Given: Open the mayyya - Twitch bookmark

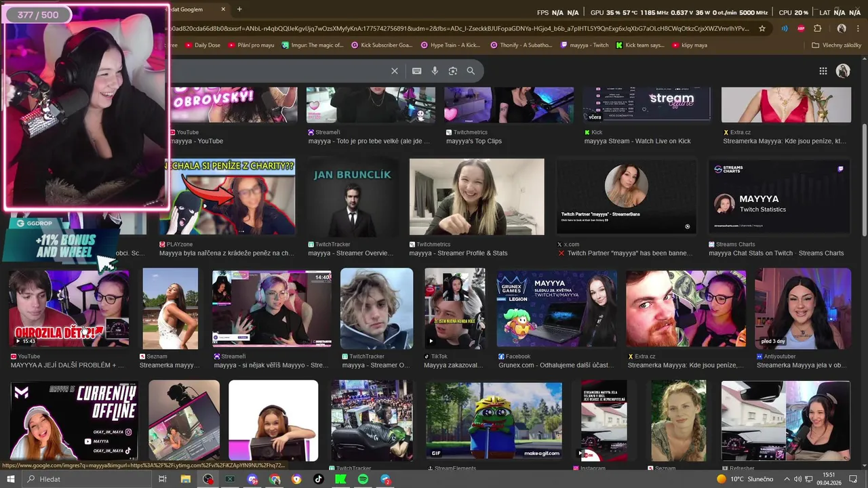Looking at the screenshot, I should (585, 45).
